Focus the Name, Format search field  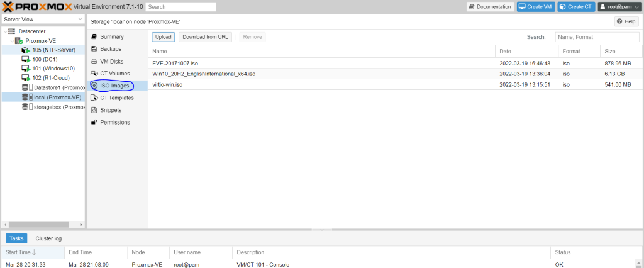pyautogui.click(x=597, y=37)
